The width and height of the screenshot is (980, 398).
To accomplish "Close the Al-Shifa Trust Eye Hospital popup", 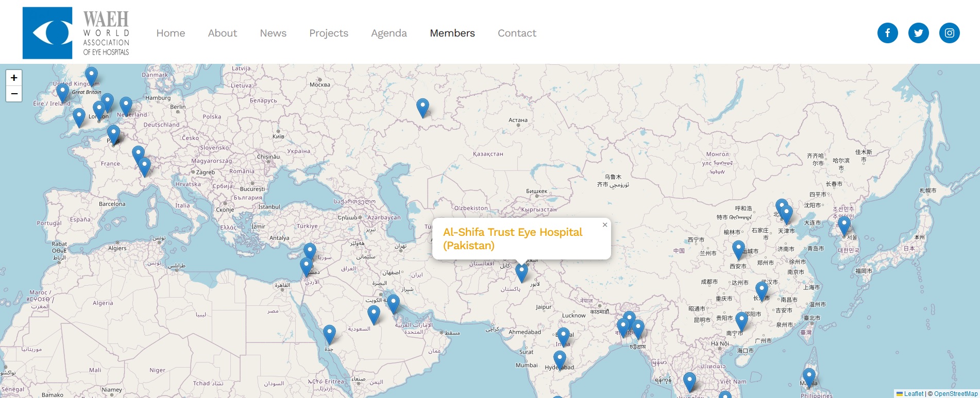I will click(x=605, y=224).
